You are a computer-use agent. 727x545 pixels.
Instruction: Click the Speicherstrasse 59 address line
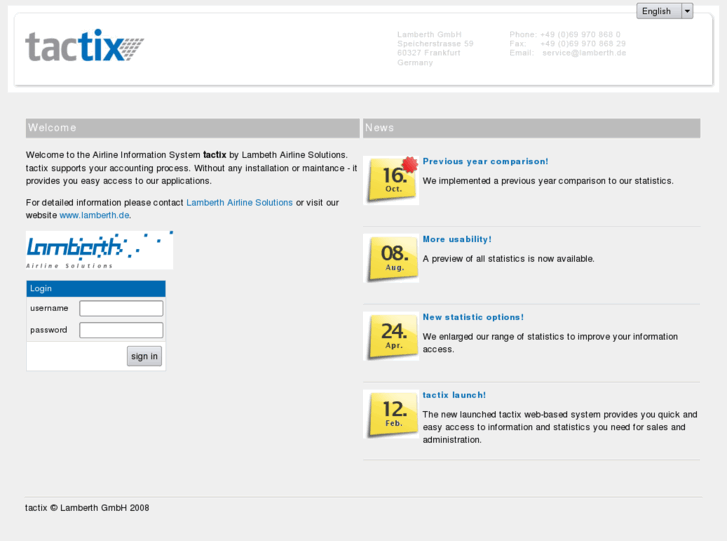435,44
